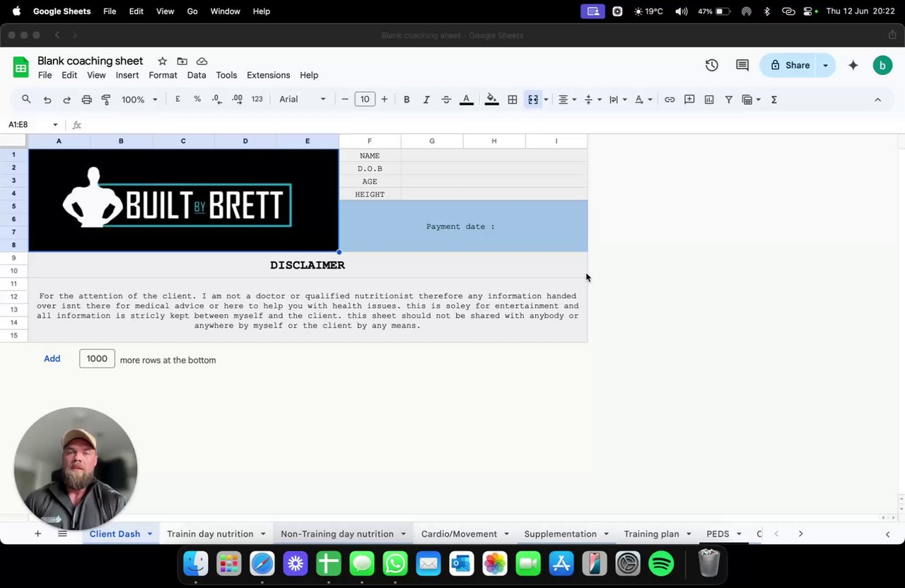Viewport: 905px width, 588px height.
Task: Go to Google Sheets home
Action: tap(21, 67)
